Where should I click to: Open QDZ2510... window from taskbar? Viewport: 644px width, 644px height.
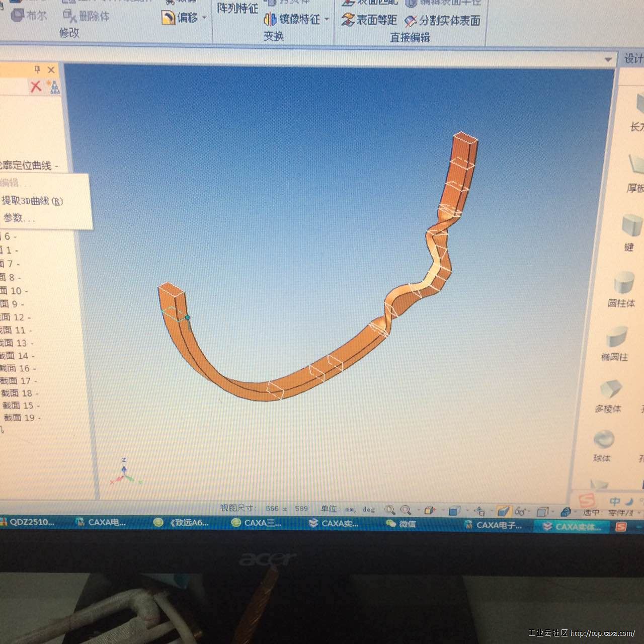click(x=27, y=522)
